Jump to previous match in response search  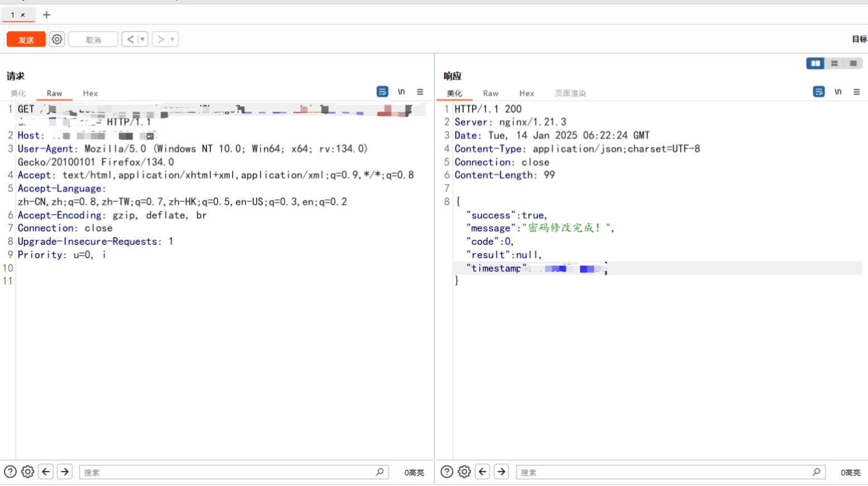pyautogui.click(x=483, y=472)
